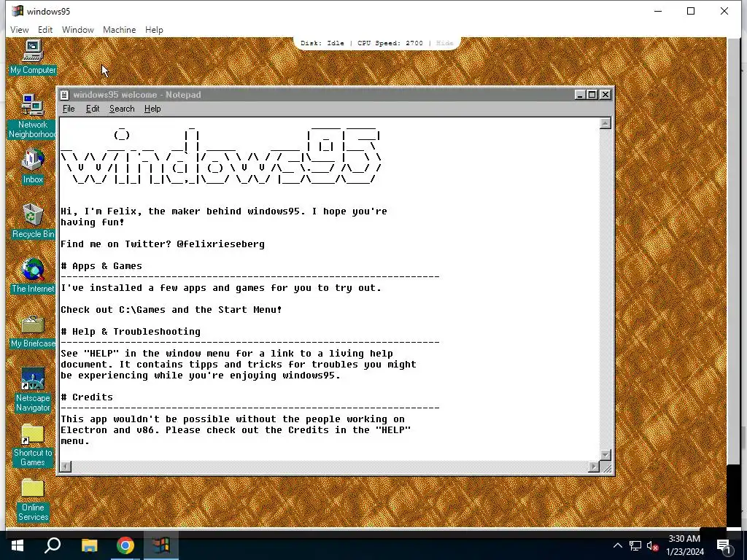Open the windows95 app Edit menu

click(45, 29)
